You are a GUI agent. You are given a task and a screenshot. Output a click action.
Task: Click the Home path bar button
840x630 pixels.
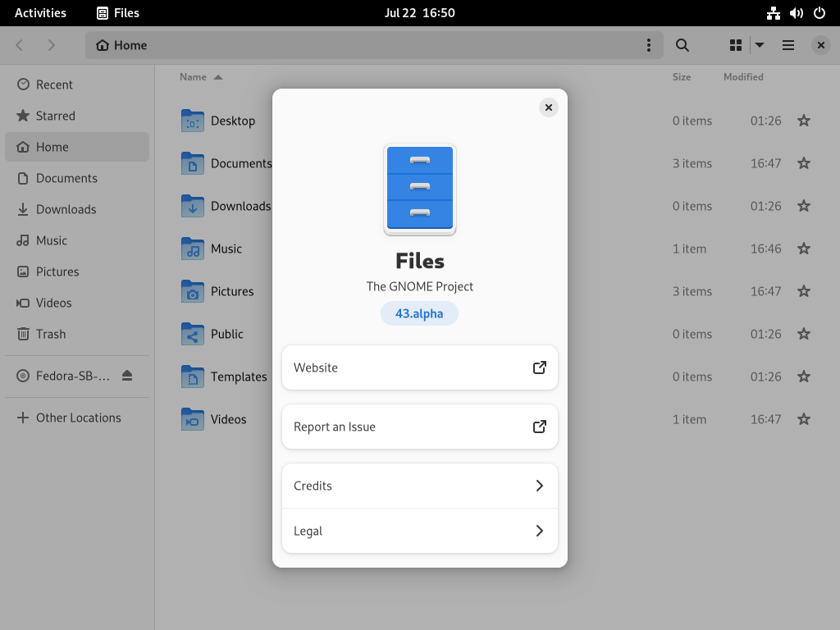[x=121, y=45]
